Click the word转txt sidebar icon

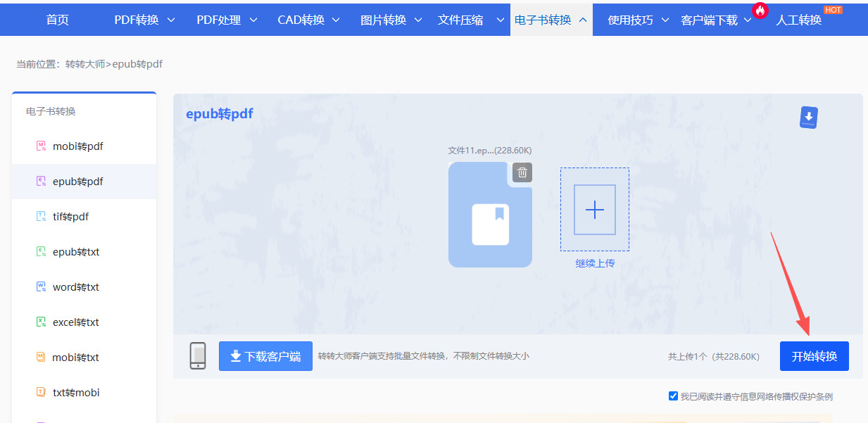(41, 287)
